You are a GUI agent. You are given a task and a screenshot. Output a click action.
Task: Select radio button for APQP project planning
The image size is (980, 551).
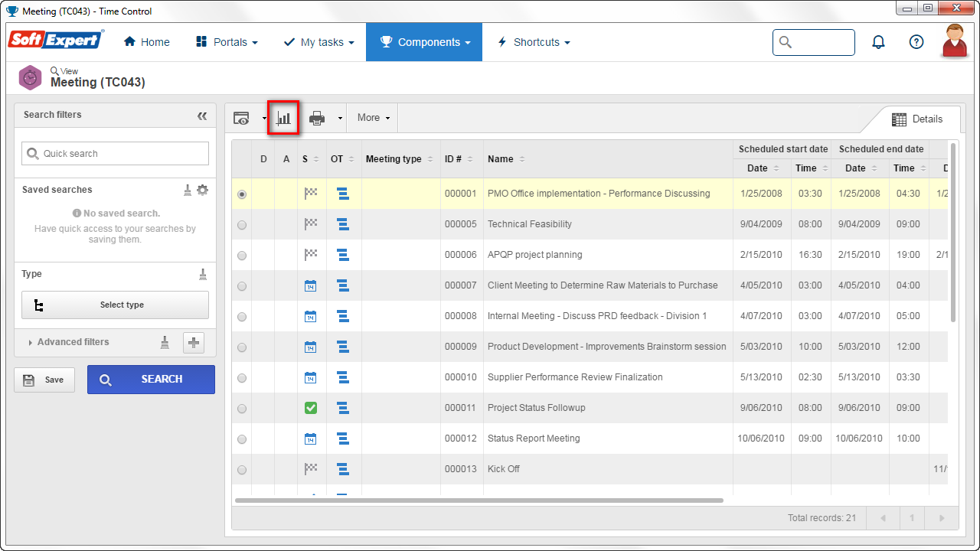click(242, 256)
